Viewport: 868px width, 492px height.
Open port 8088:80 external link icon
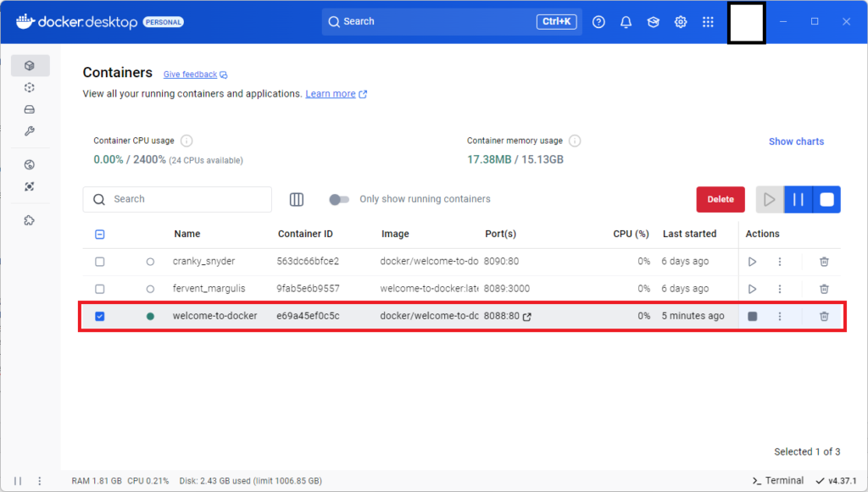click(527, 317)
